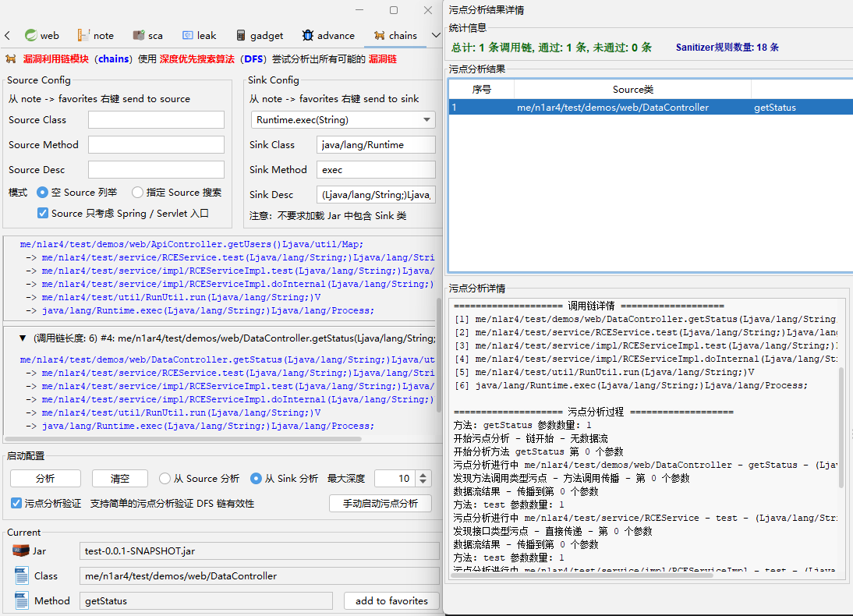Open the Runtime.exec(String) sink dropdown
Image resolution: width=853 pixels, height=616 pixels.
(343, 120)
